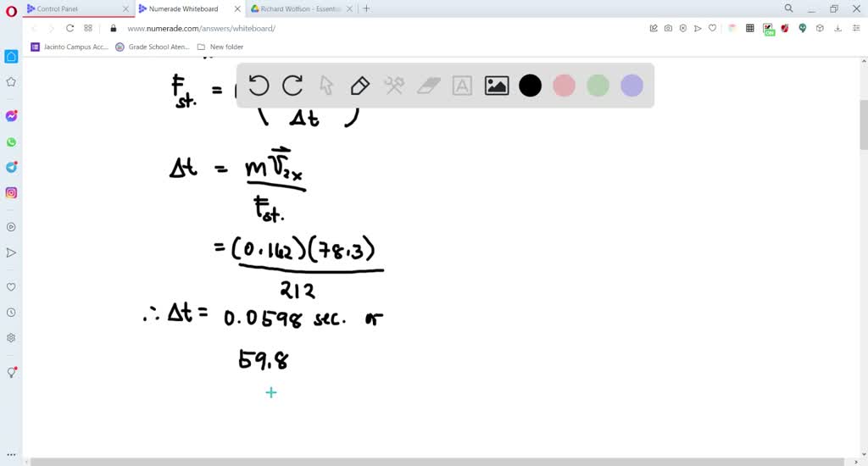Select the pen drawing tool

point(360,86)
